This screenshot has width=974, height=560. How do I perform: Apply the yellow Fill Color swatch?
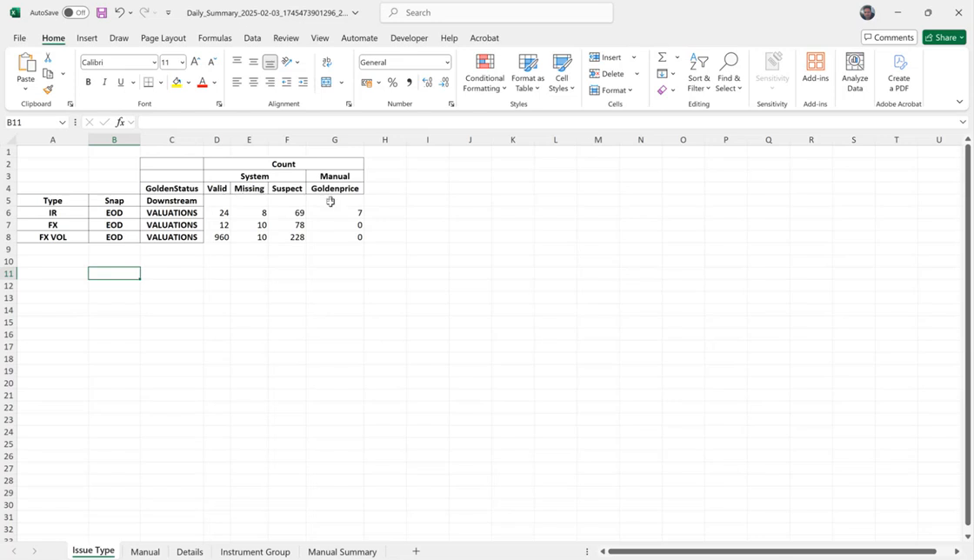tap(177, 82)
